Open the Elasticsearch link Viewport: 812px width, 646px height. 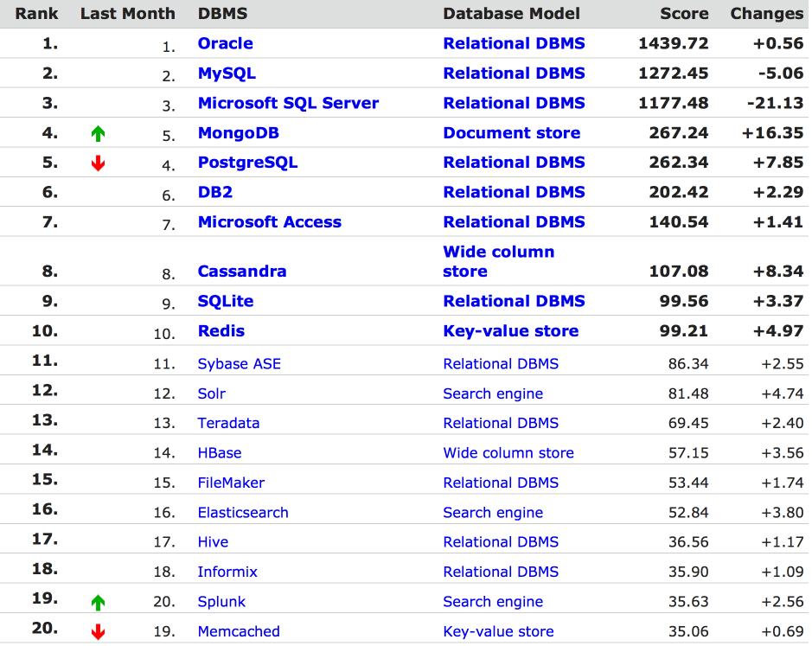[242, 513]
